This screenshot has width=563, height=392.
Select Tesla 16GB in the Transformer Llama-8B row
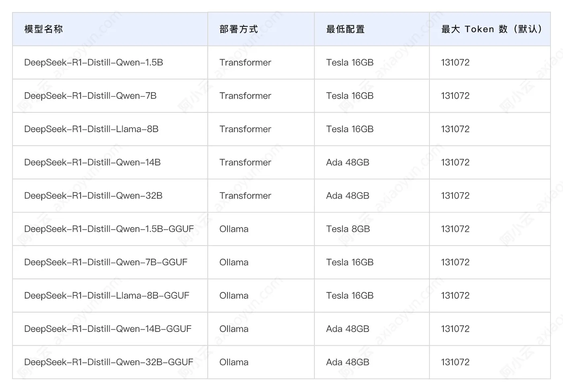350,129
